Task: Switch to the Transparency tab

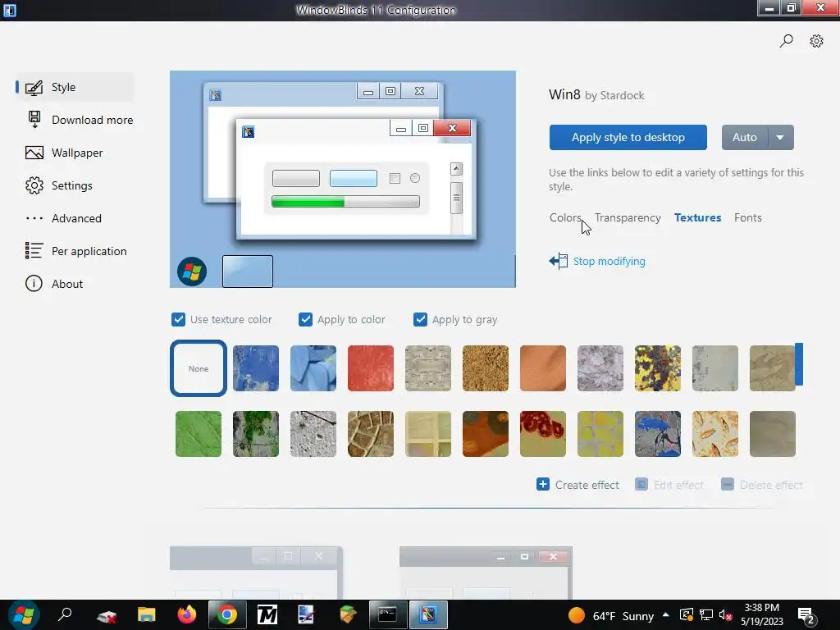Action: 628,217
